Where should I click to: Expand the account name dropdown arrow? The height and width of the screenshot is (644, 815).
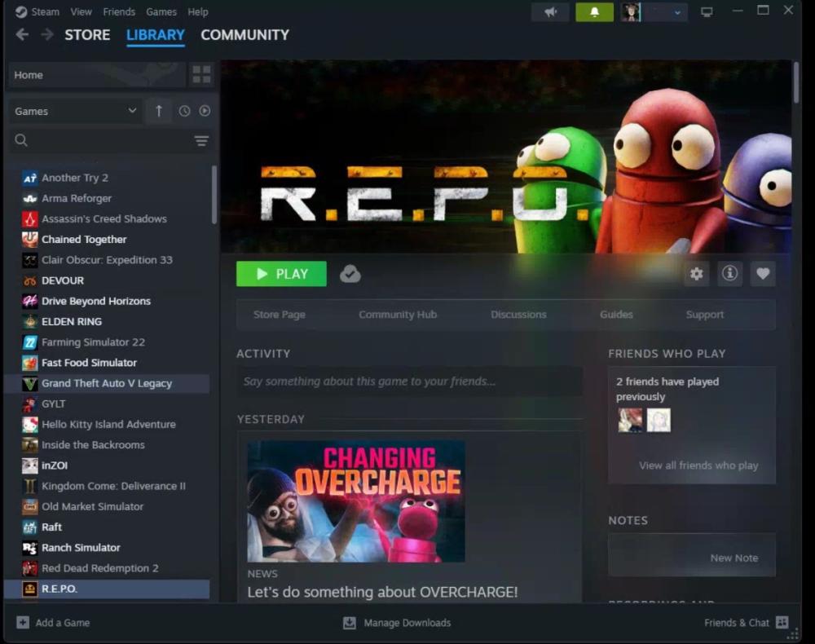click(677, 12)
